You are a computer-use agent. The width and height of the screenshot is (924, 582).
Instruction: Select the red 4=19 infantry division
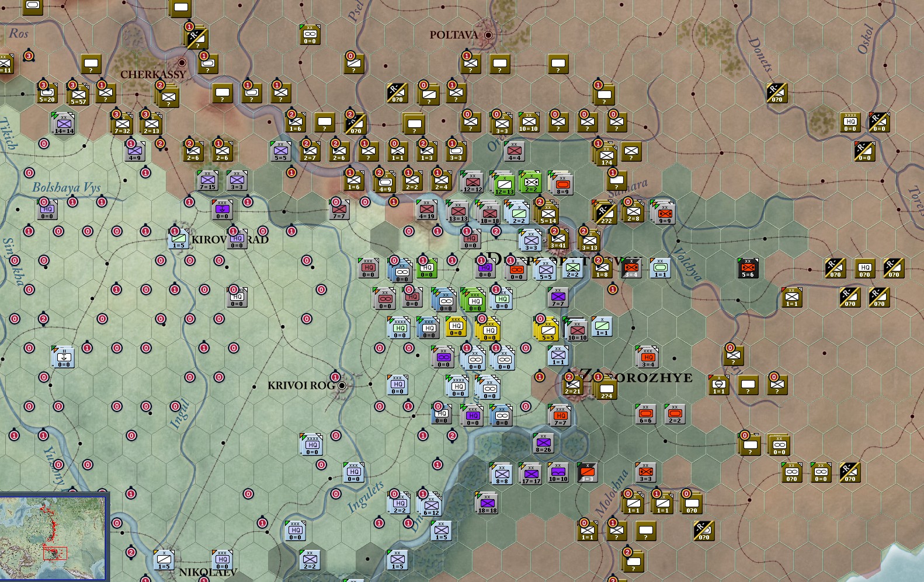[x=426, y=210]
